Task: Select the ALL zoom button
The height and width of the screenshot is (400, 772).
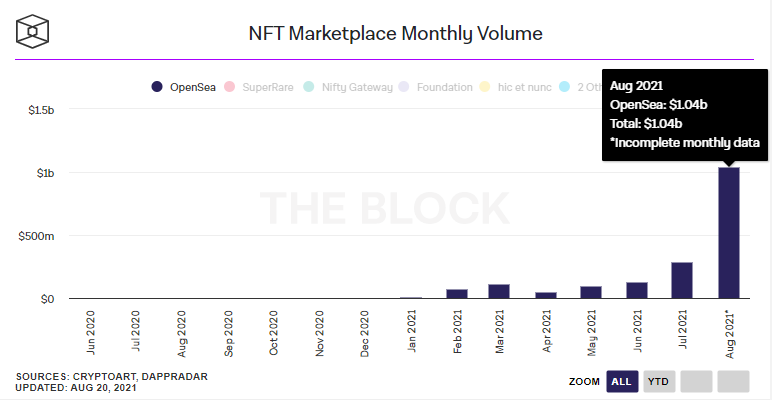Action: tap(622, 381)
